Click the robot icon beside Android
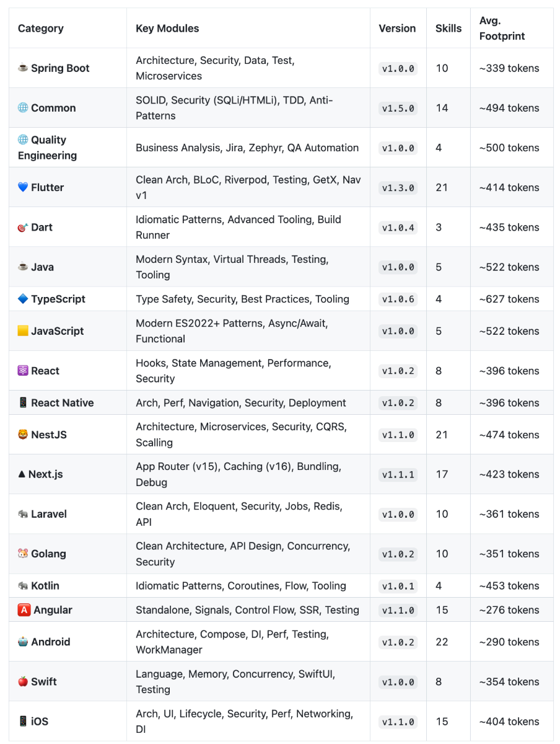560x744 pixels. [23, 642]
